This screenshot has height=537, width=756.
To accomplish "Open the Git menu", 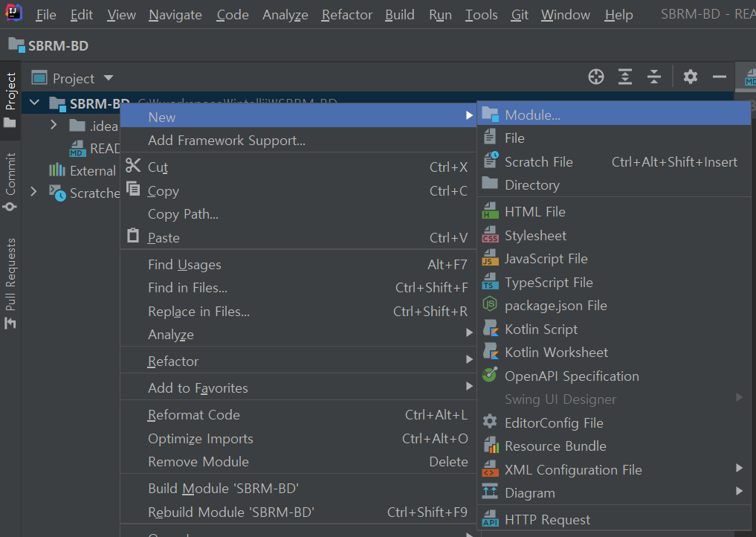I will [520, 15].
